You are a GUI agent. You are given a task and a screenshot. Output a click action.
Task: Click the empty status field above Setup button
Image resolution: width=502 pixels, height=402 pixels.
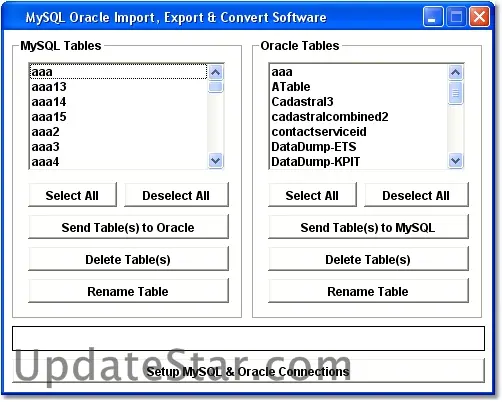pyautogui.click(x=248, y=338)
